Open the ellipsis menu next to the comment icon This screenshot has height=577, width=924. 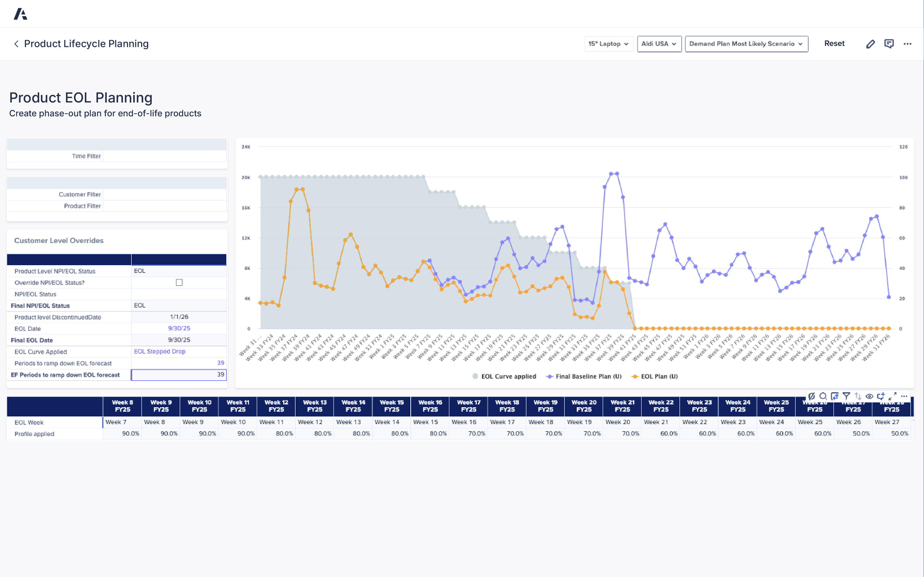908,43
